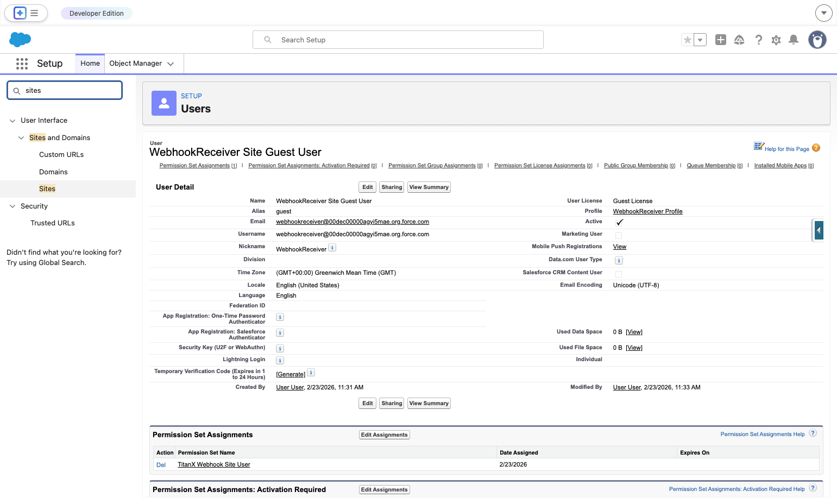
Task: Click the Search Setup field
Action: coord(398,40)
